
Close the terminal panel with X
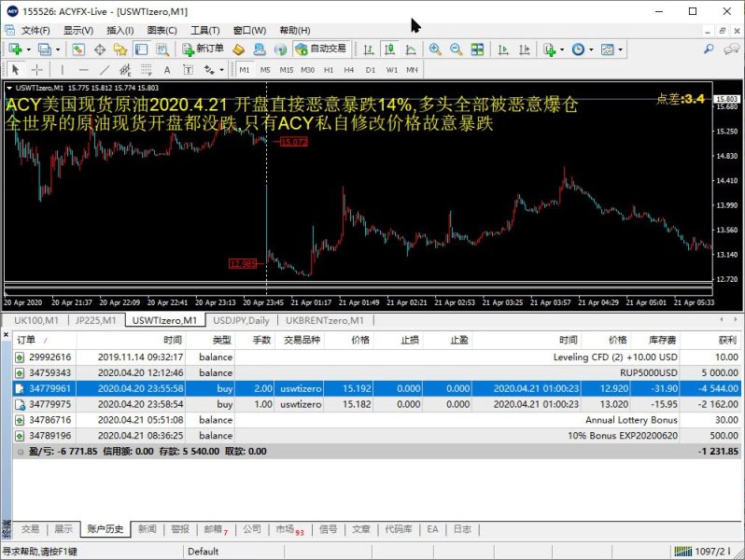click(6, 335)
